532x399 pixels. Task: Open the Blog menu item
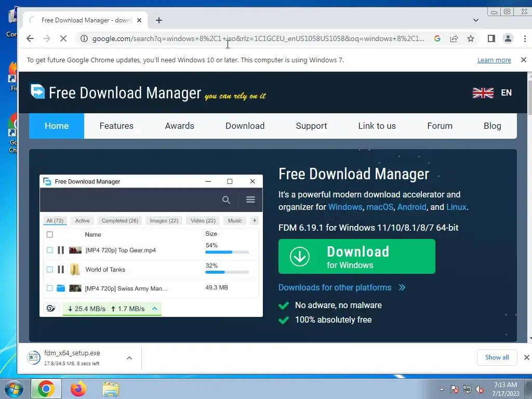click(x=493, y=126)
